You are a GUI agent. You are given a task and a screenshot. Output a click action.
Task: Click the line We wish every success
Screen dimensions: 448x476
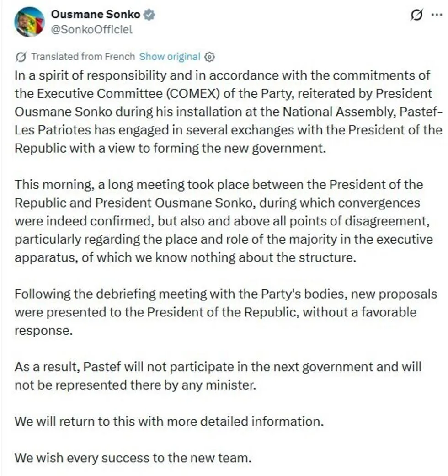click(133, 458)
